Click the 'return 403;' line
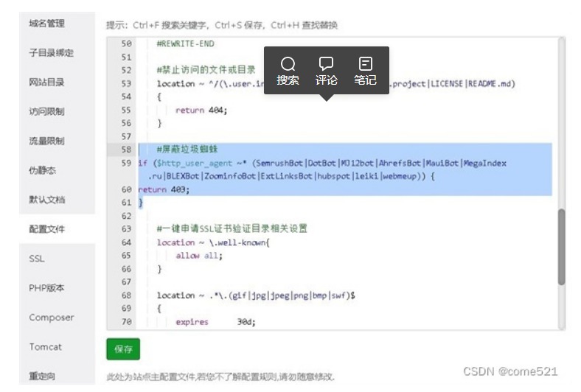Viewport: 581px width, 392px height. (x=164, y=189)
